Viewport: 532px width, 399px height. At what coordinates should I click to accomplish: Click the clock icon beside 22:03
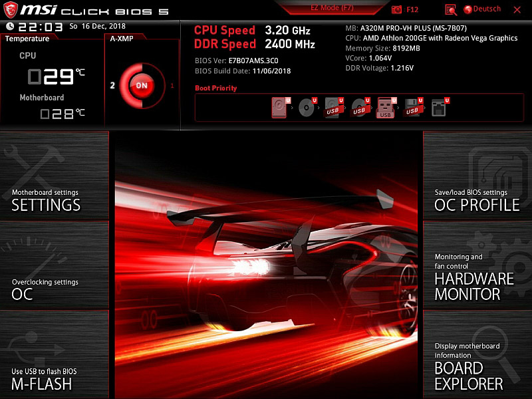(10, 26)
